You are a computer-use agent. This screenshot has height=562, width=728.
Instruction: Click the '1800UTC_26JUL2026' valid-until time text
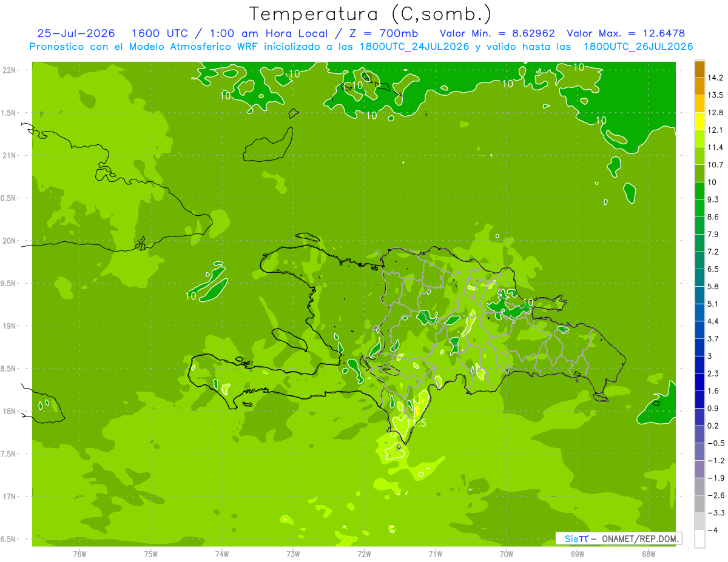639,47
